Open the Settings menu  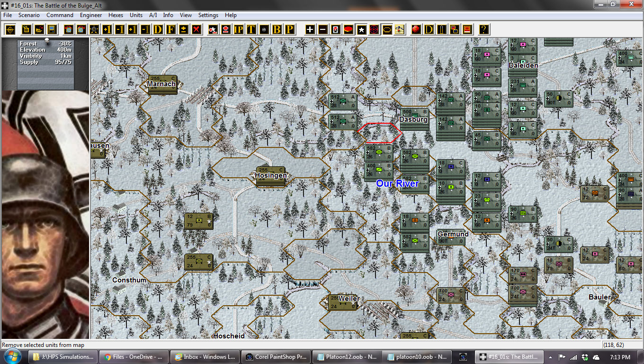pyautogui.click(x=208, y=15)
